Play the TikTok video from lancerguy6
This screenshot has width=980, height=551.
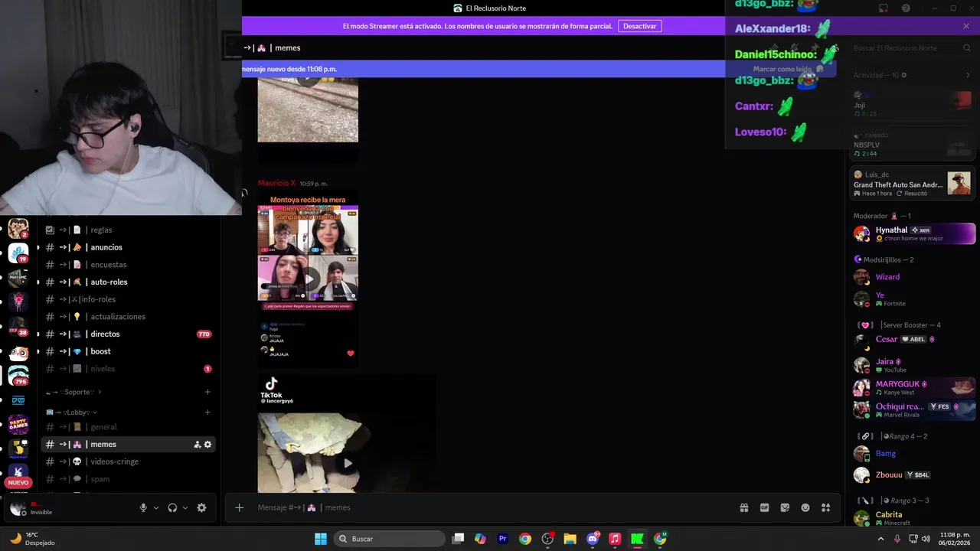tap(348, 463)
